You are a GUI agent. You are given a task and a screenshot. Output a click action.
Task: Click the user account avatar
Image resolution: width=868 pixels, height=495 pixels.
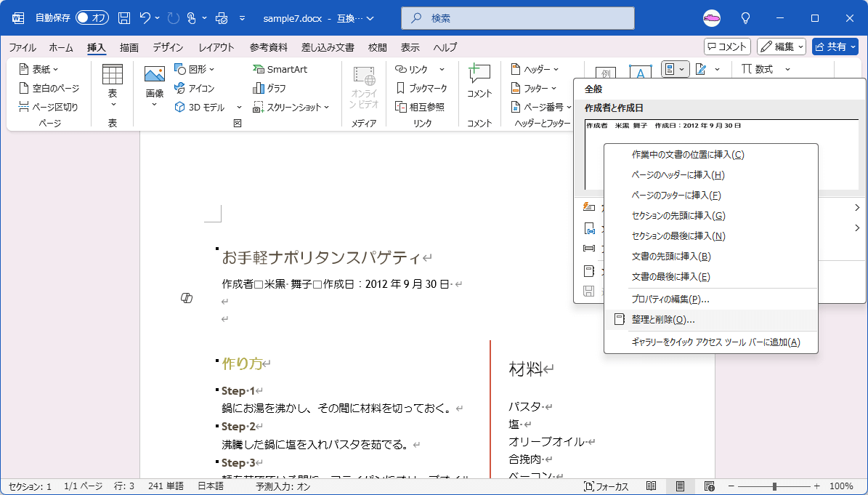pos(712,18)
